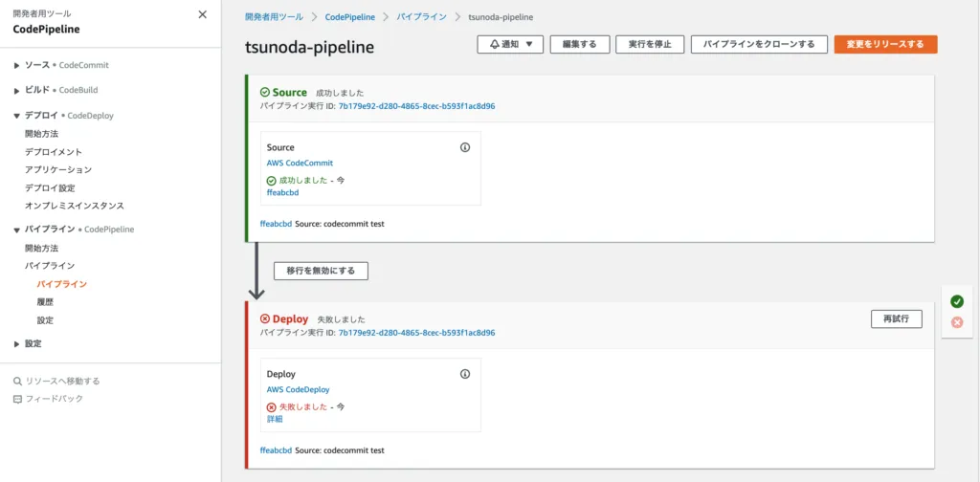Close the CodePipeline sidebar with X icon
This screenshot has height=482, width=980.
click(x=203, y=15)
